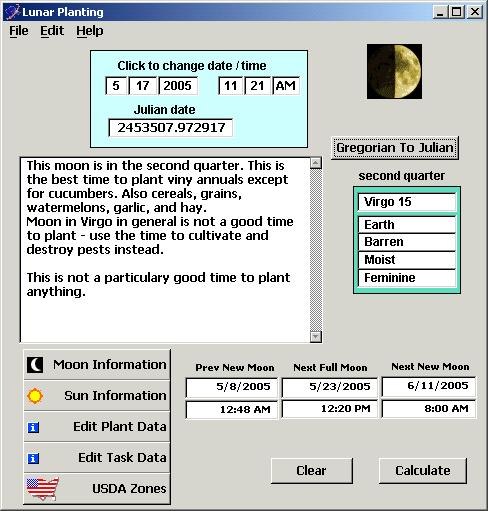Viewport: 488px width, 511px height.
Task: Click the Lunar Planting title bar app icon
Action: coord(13,12)
